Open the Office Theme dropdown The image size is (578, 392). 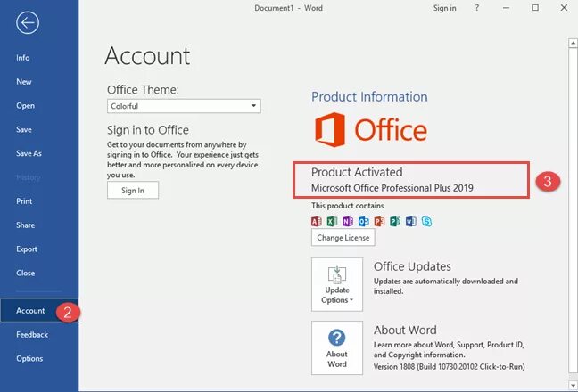[184, 106]
